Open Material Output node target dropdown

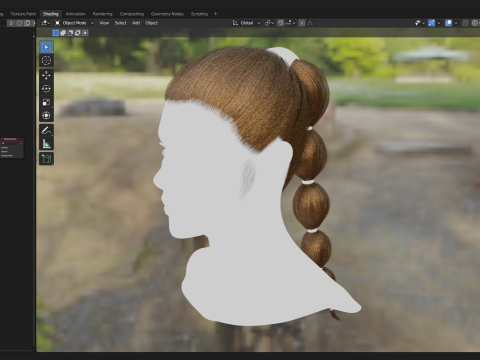(x=11, y=143)
